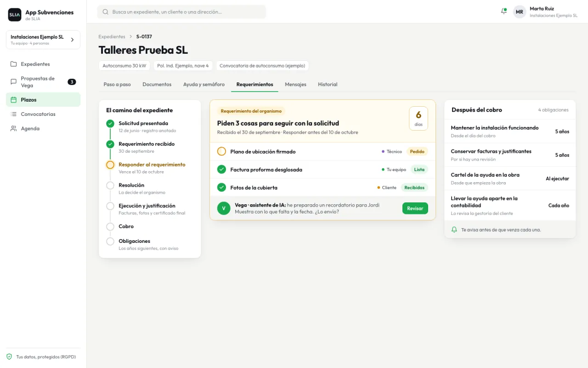588x368 pixels.
Task: Click the search magnifier icon
Action: (106, 12)
